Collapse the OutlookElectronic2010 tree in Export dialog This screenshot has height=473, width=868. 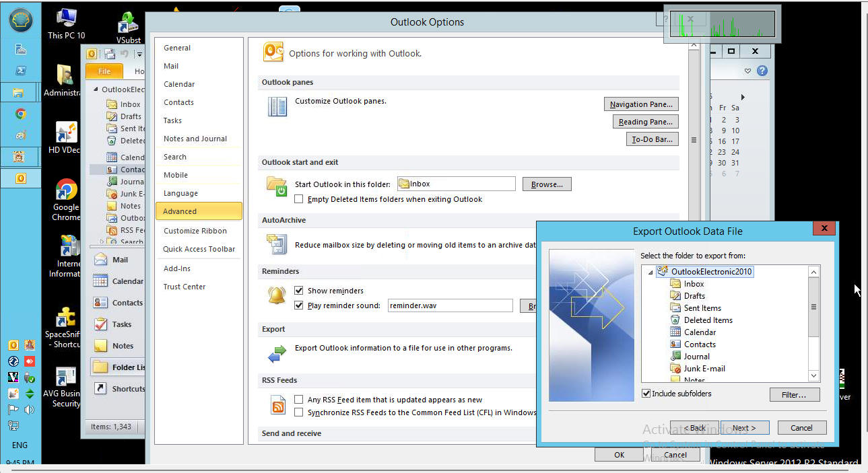(650, 272)
